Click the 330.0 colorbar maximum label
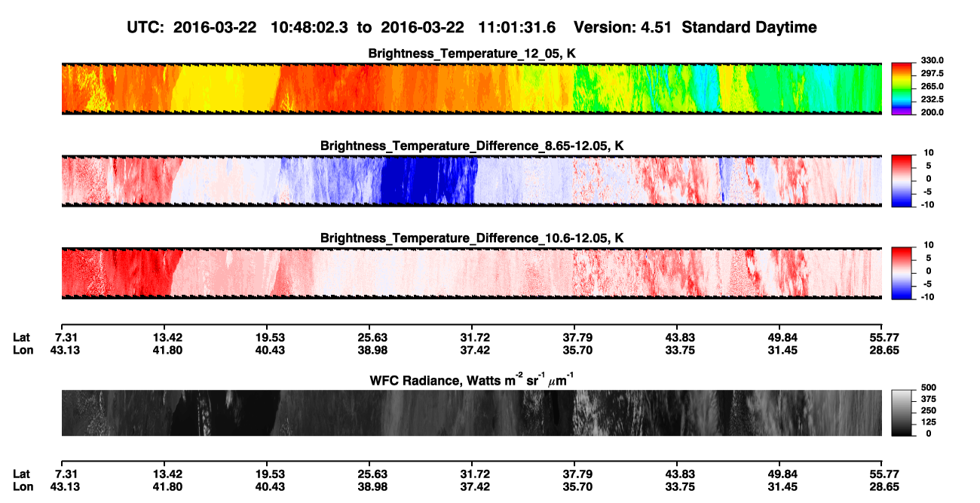 tap(930, 60)
